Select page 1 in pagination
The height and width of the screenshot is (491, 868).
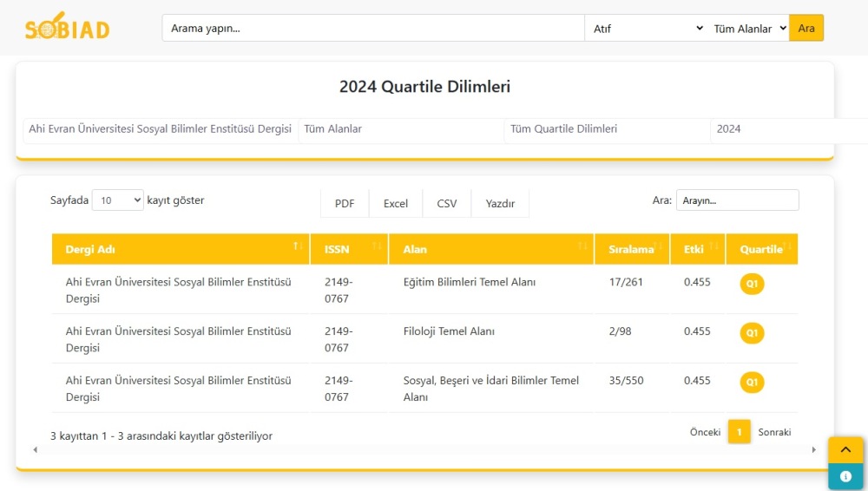[739, 432]
